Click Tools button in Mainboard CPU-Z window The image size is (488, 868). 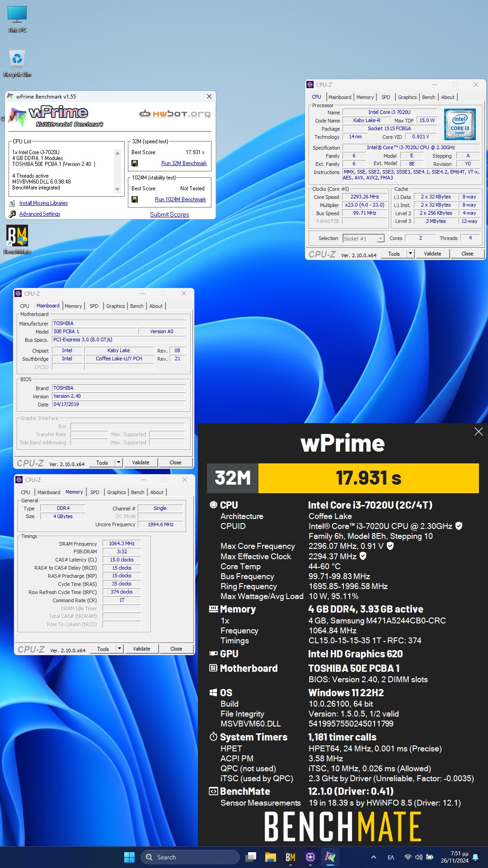(x=102, y=462)
